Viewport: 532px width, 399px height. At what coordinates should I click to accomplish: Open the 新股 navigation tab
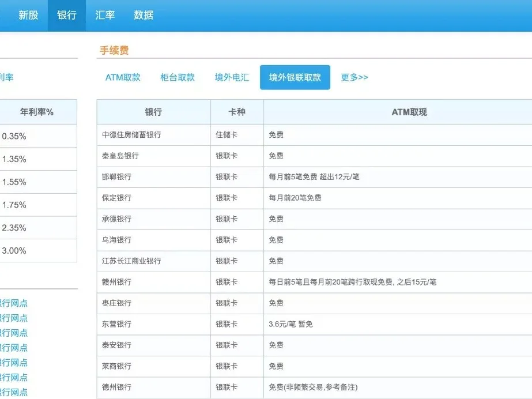pos(28,15)
